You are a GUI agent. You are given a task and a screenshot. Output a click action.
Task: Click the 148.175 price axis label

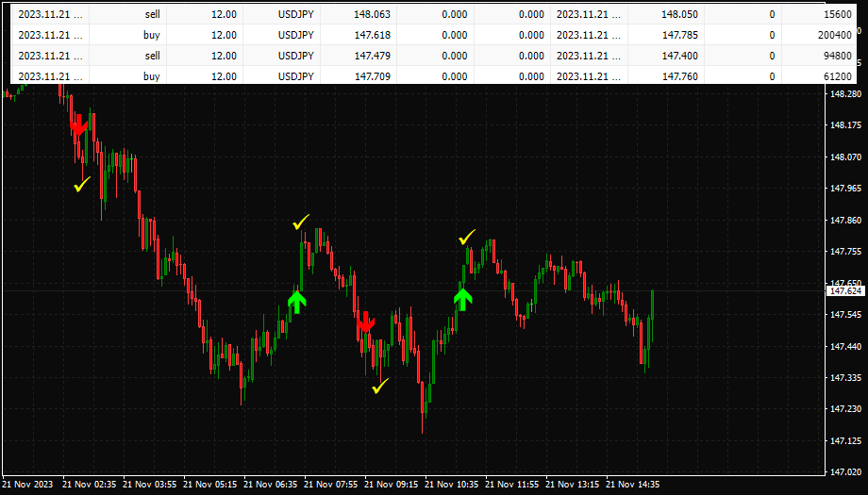(x=845, y=125)
